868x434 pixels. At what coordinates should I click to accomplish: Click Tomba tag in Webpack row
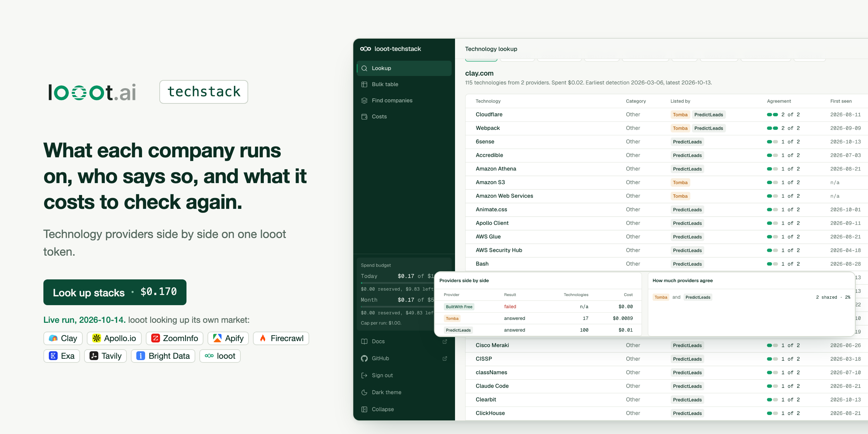[680, 128]
